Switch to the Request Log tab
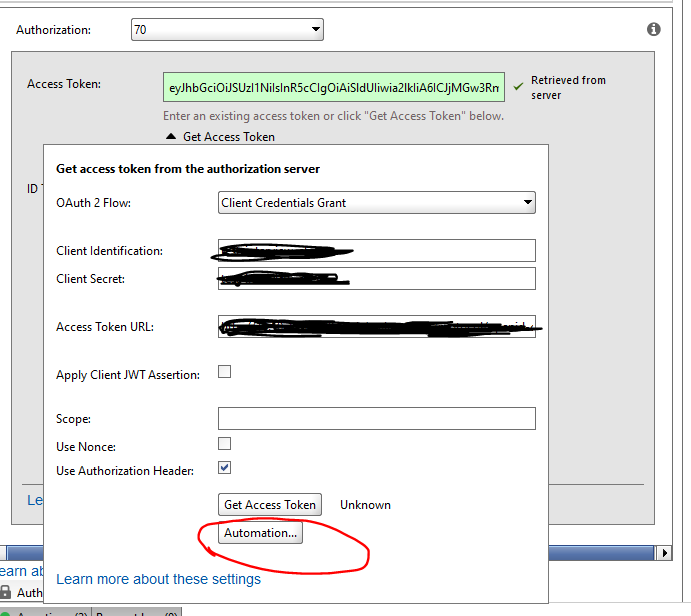This screenshot has height=616, width=691. 135,612
